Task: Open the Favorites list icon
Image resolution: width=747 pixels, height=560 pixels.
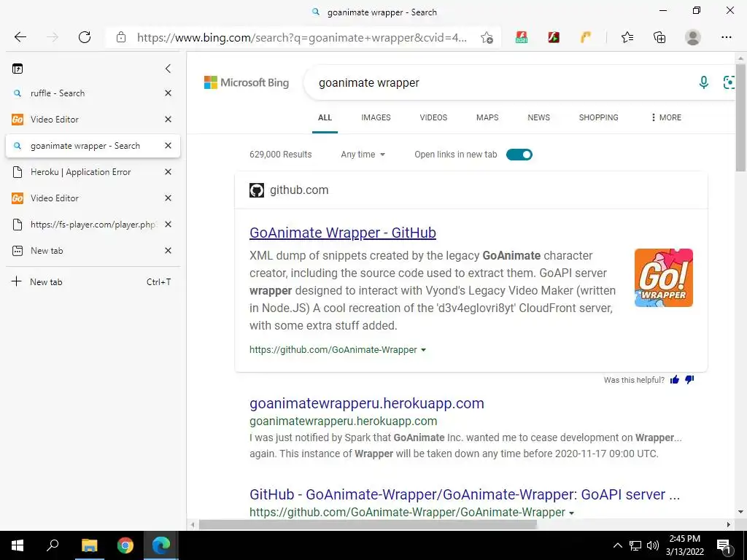Action: coord(627,37)
